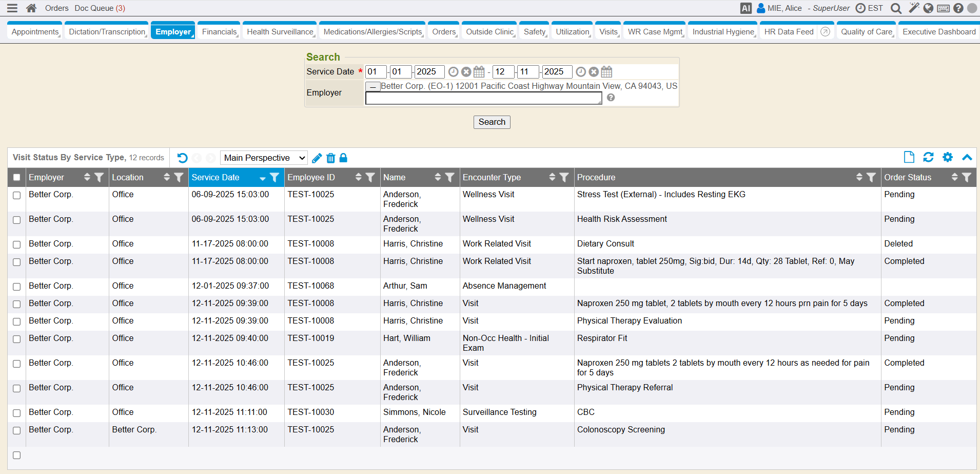Edit the current perspective with the pencil icon

point(317,158)
